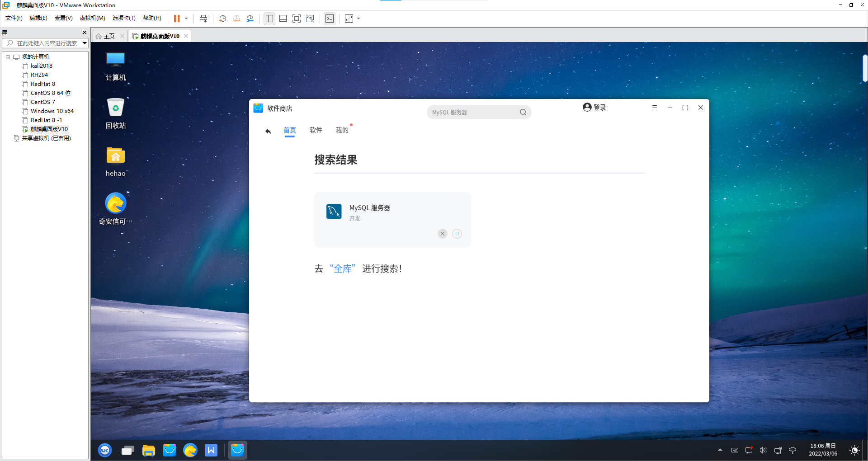The image size is (868, 461).
Task: Enter full screen mode icon
Action: click(297, 19)
